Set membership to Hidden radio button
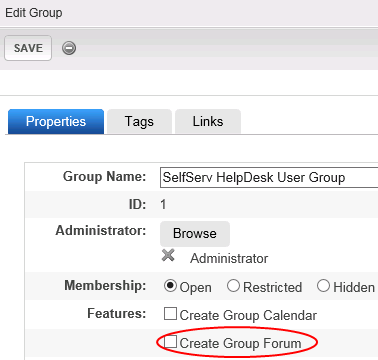Screen dimensions: 378x360 323,286
